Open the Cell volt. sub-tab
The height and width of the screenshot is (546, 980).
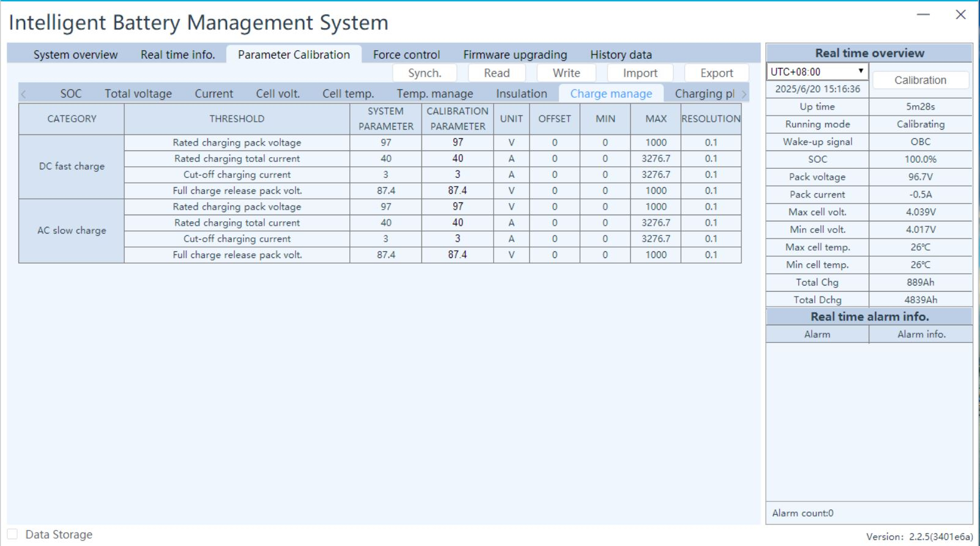click(278, 94)
